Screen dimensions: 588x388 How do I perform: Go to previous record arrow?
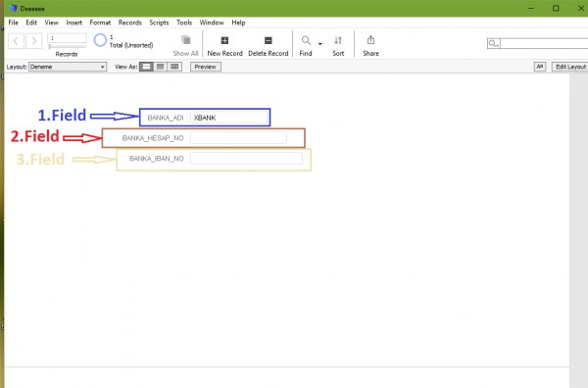(16, 41)
